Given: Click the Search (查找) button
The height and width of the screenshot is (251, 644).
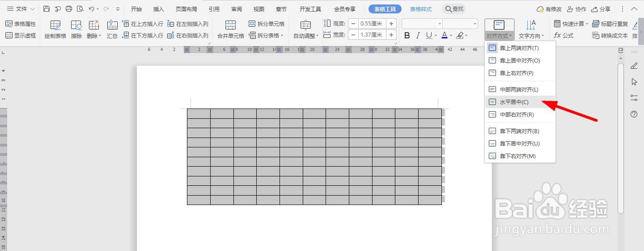Looking at the screenshot, I should (454, 9).
